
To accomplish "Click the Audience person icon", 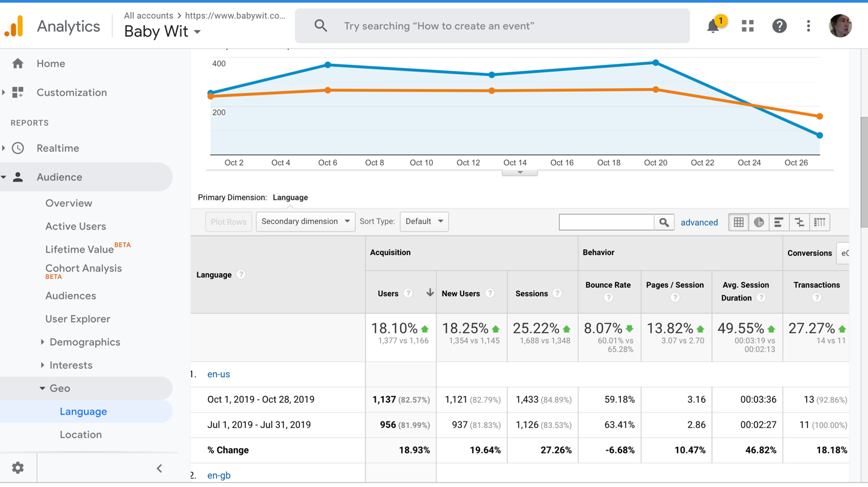I will click(18, 177).
